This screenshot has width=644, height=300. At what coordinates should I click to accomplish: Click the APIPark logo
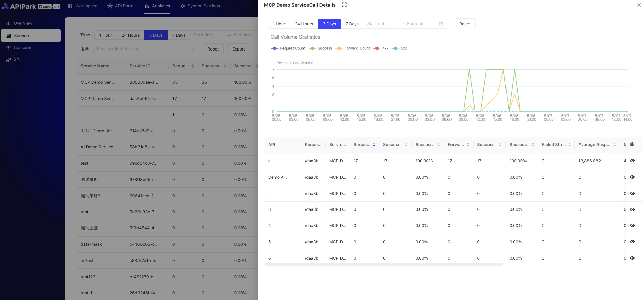pyautogui.click(x=19, y=6)
